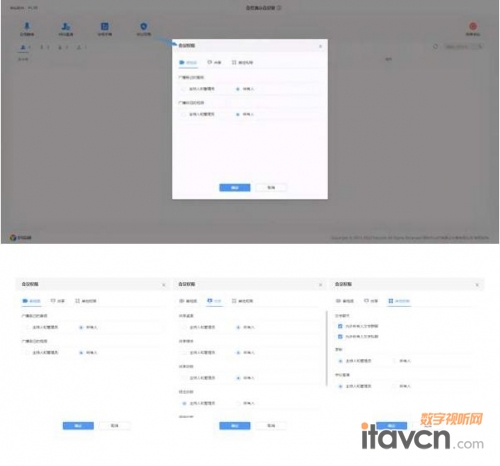This screenshot has width=500, height=466.
Task: Click the white cancel button in the main dialog
Action: click(271, 188)
